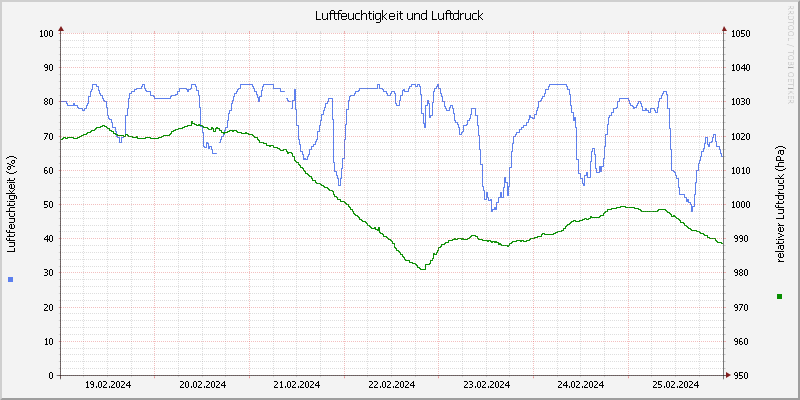Screen dimensions: 800x400
Task: Click the left axis value 10
Action: 48,341
